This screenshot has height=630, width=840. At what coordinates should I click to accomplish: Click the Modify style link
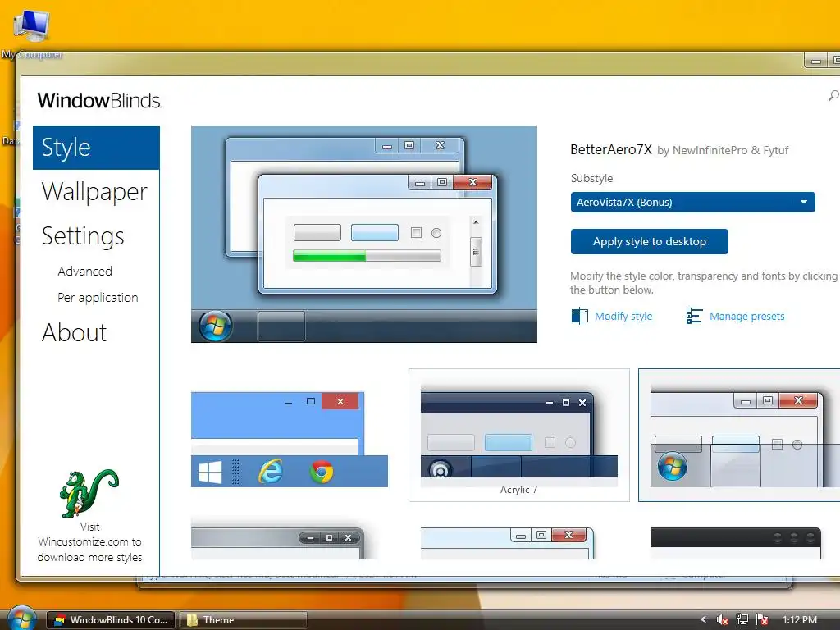(623, 316)
